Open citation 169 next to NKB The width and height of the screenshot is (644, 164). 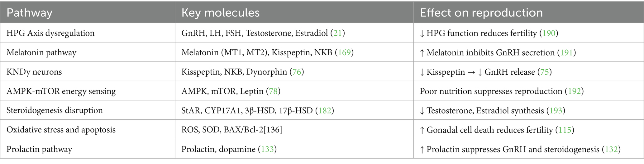click(344, 52)
